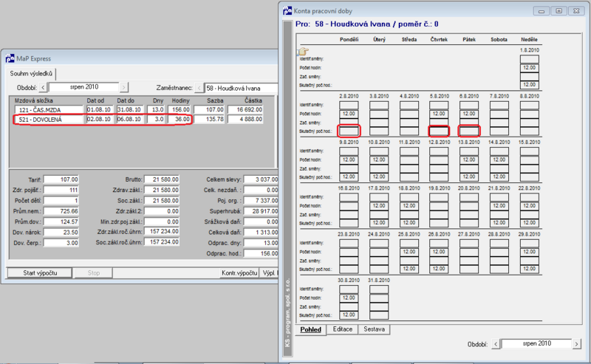Select previous employee arrow next to Zaměstnanec
Viewport: 591px width, 364px height.
pyautogui.click(x=199, y=88)
